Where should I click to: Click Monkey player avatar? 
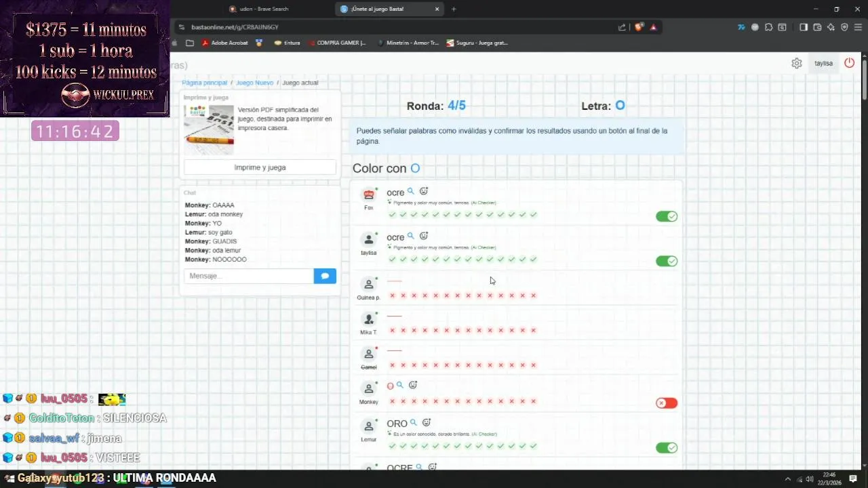point(369,389)
